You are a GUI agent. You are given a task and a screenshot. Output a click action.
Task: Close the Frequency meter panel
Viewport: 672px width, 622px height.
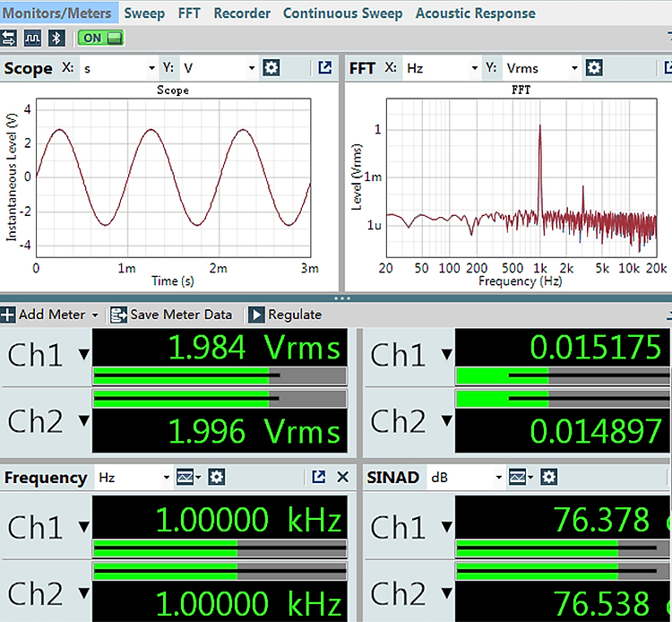click(343, 477)
